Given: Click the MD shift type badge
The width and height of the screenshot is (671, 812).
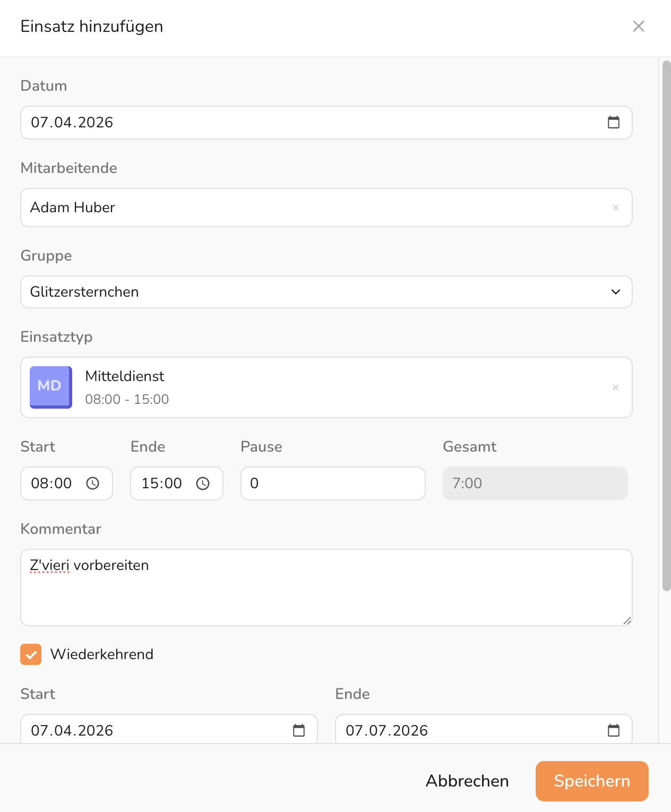Looking at the screenshot, I should (x=51, y=387).
